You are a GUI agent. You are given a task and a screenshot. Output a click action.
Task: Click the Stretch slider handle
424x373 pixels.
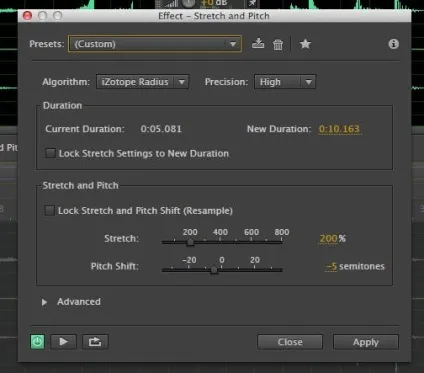pyautogui.click(x=190, y=242)
